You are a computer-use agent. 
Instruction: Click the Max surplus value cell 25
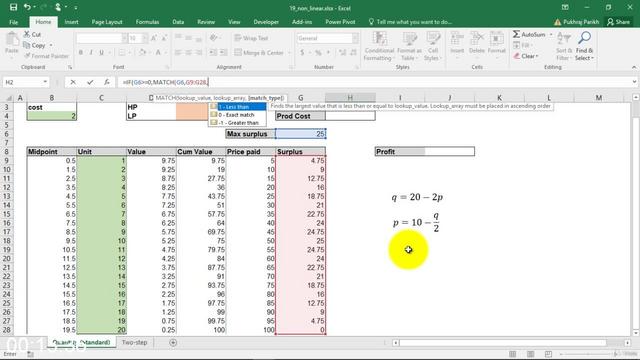click(300, 134)
